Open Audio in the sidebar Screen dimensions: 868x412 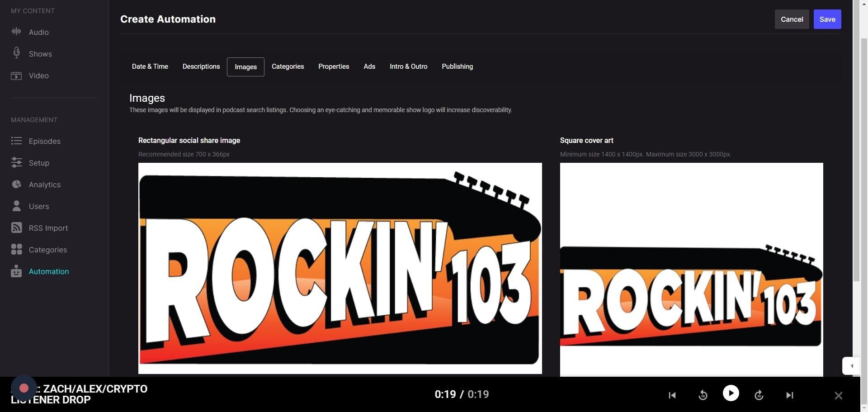coord(39,32)
